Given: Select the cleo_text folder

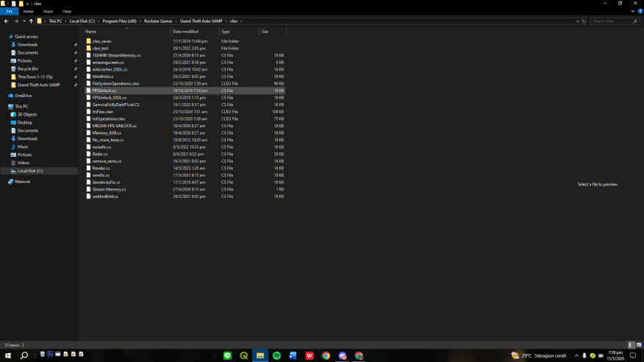Looking at the screenshot, I should click(x=185, y=48).
